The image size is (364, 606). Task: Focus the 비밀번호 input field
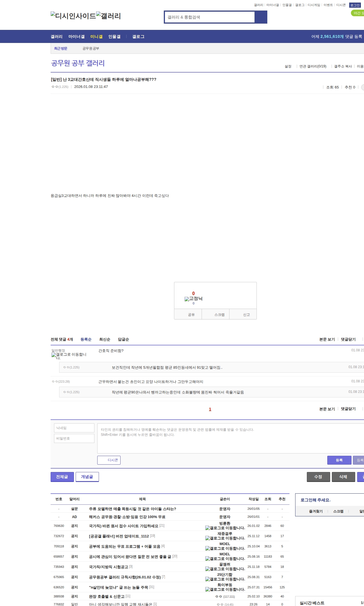[x=74, y=438]
